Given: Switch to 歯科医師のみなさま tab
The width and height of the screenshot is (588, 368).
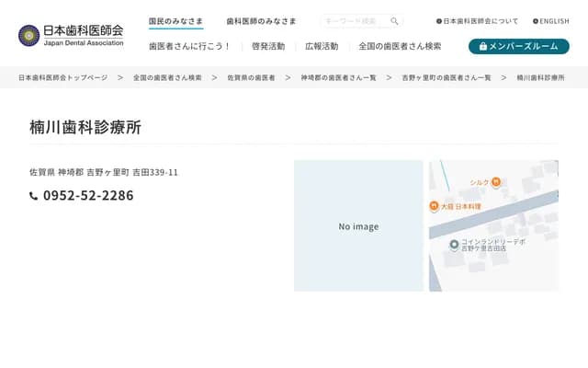Looking at the screenshot, I should tap(261, 20).
